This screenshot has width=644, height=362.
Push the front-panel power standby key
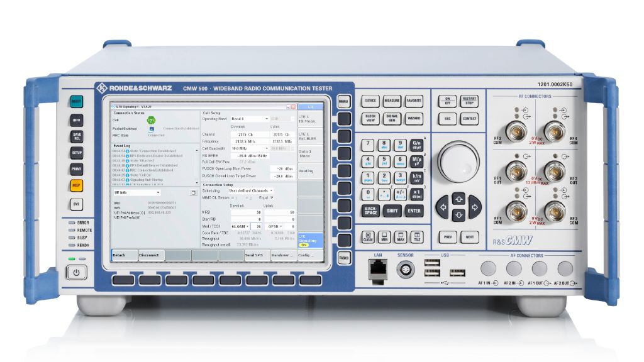pos(76,273)
